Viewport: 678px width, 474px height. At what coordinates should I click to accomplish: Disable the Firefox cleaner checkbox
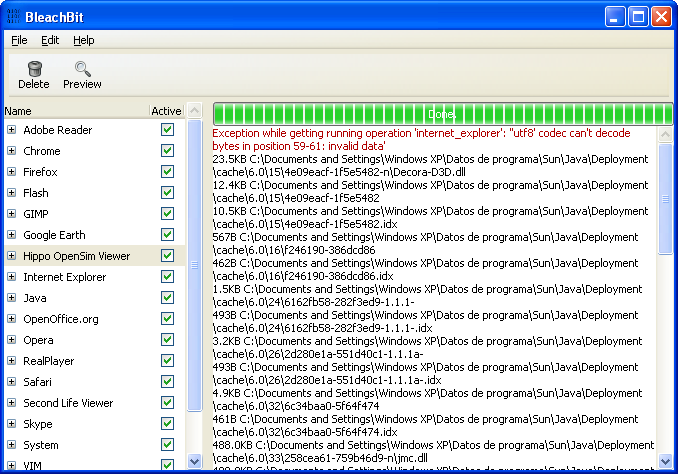[167, 172]
